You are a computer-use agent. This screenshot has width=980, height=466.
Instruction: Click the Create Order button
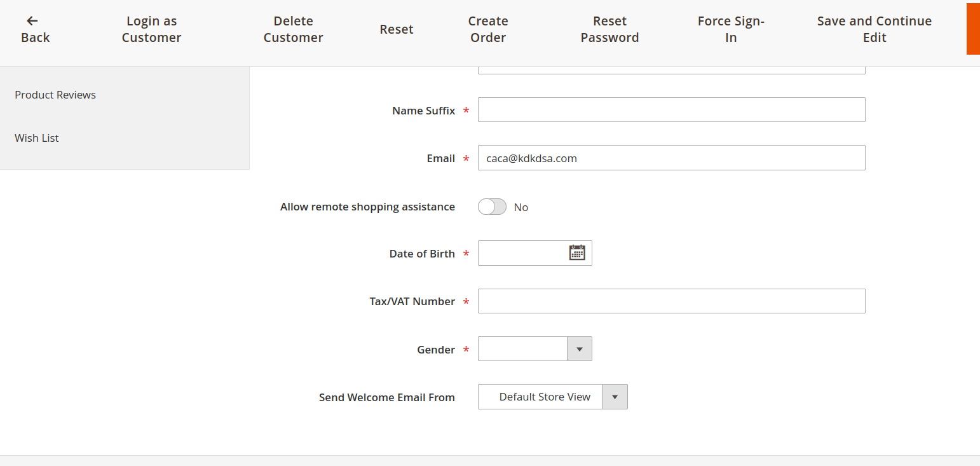pyautogui.click(x=487, y=29)
